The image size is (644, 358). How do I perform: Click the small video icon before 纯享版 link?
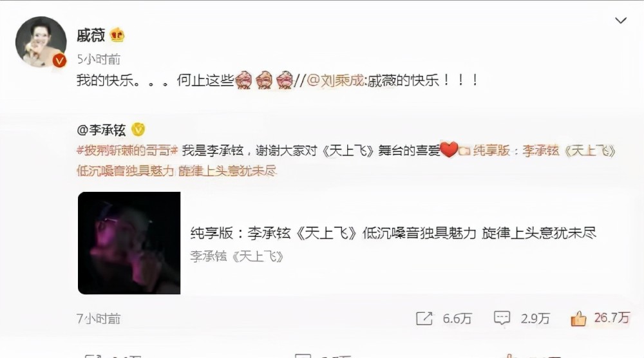464,151
